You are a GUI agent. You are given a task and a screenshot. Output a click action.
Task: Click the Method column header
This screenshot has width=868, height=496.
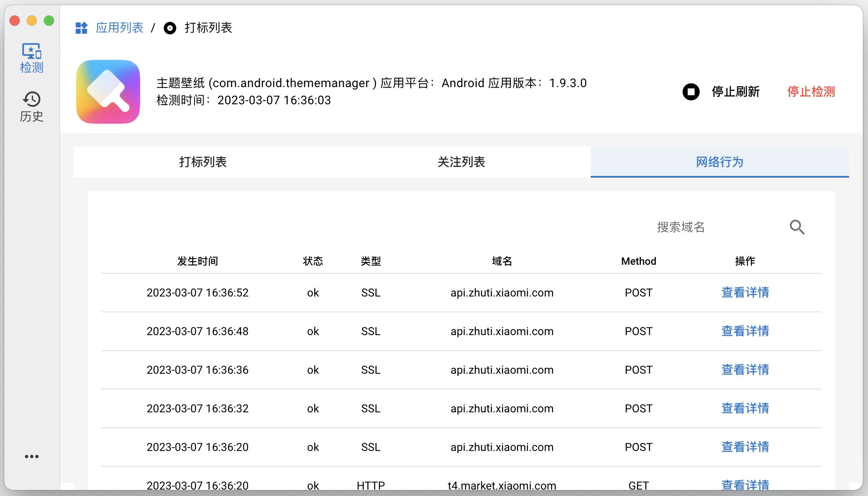(639, 261)
